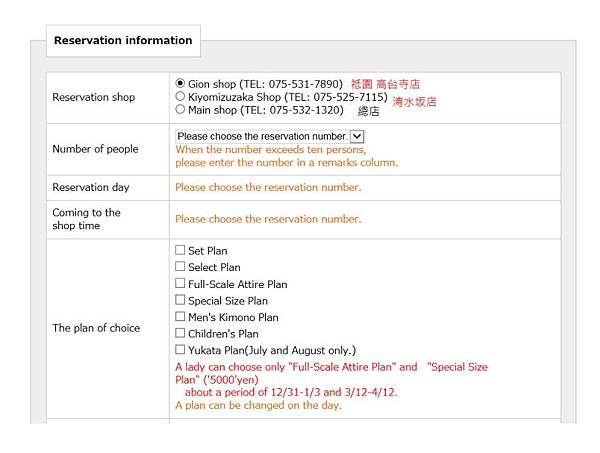Click the Coming to the shop time field
The height and width of the screenshot is (453, 600).
pyautogui.click(x=268, y=219)
